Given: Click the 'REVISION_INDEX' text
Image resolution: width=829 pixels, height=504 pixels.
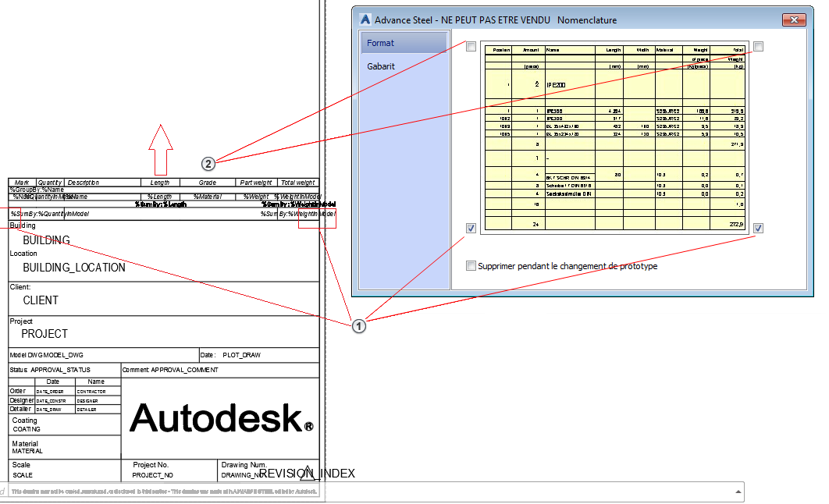Looking at the screenshot, I should 308,474.
